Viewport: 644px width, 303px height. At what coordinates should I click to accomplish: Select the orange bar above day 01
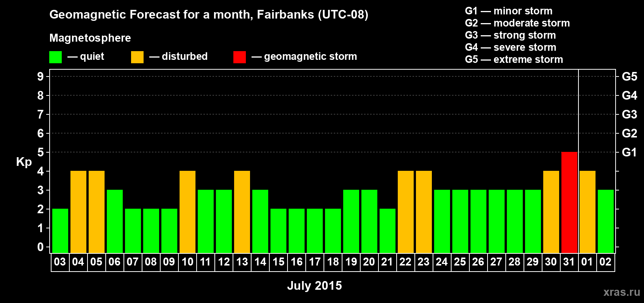pos(588,212)
